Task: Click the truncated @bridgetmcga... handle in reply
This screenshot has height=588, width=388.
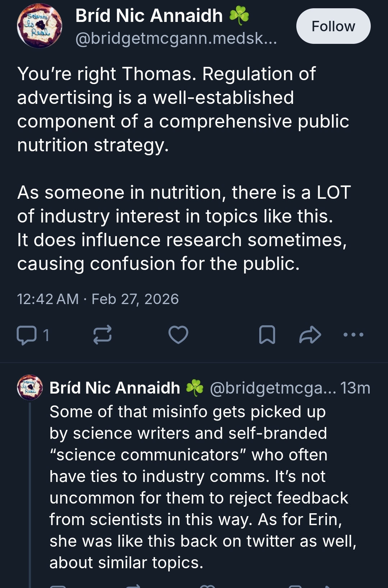Action: point(273,388)
